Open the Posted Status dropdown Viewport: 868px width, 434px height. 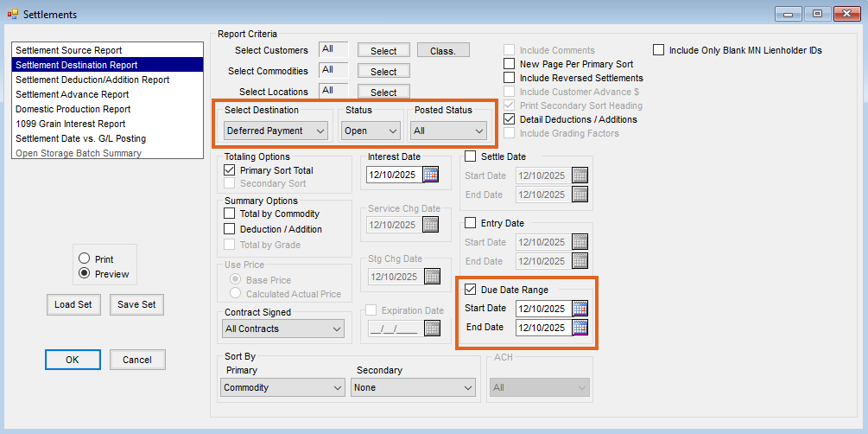448,131
